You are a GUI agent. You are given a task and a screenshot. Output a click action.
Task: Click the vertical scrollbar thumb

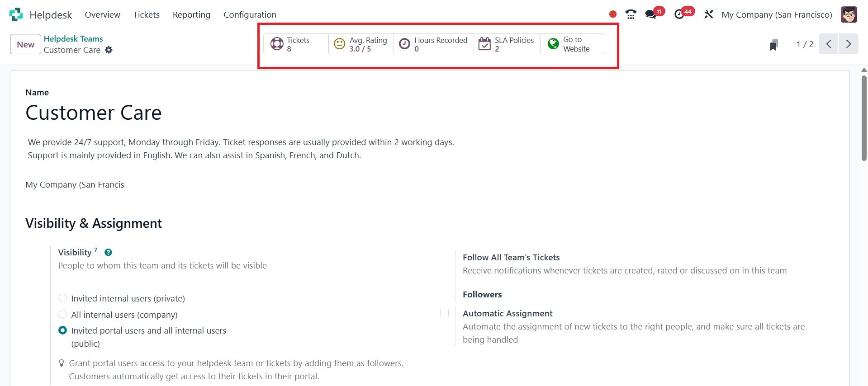click(x=864, y=118)
